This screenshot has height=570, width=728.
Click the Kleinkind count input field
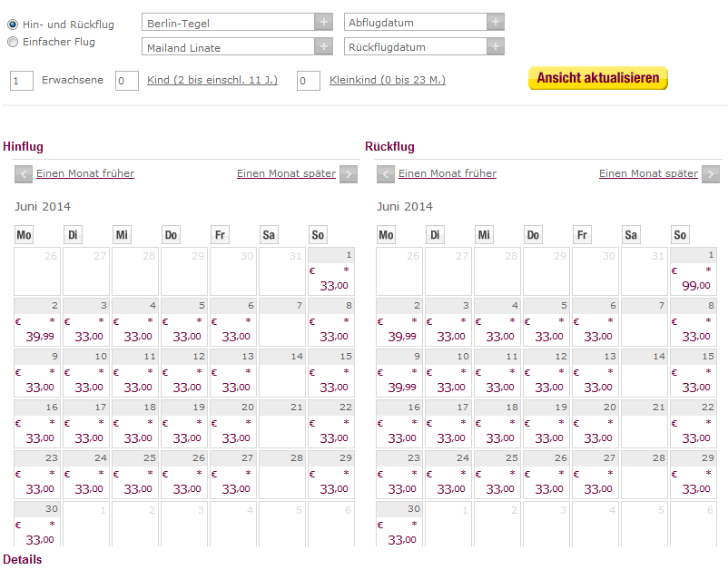pyautogui.click(x=309, y=81)
